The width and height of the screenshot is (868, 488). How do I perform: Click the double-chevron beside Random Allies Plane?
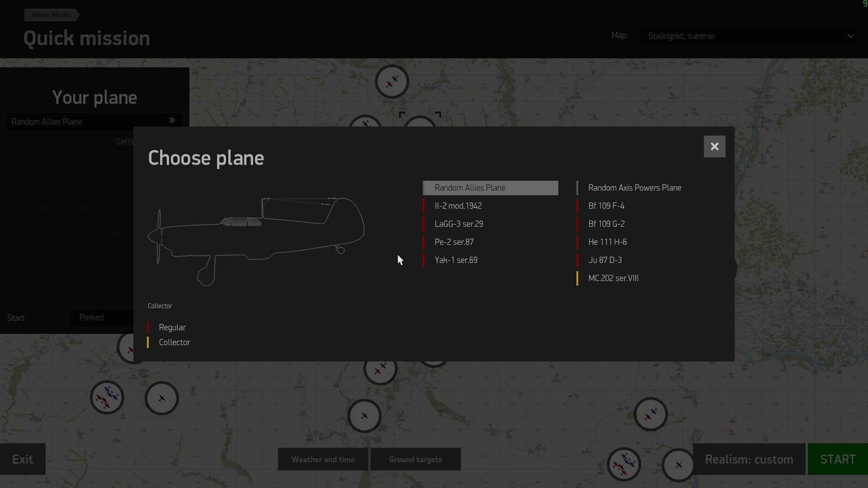tap(172, 120)
